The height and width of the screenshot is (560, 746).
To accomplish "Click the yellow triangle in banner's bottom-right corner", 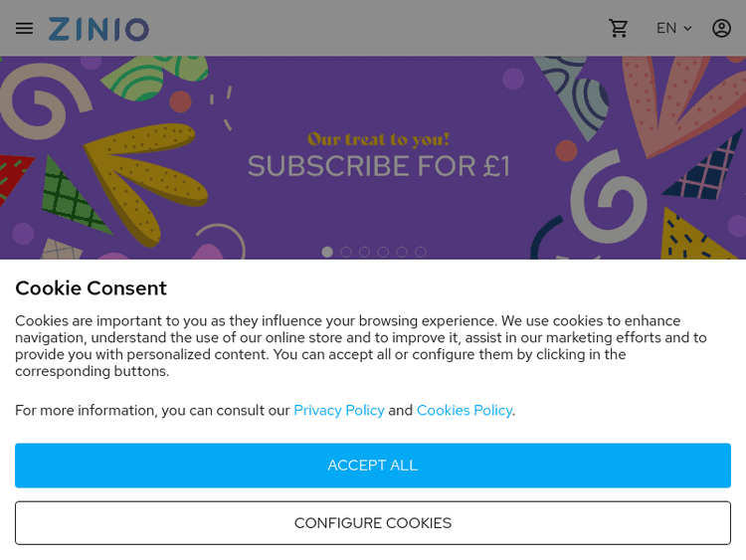I will (x=701, y=239).
